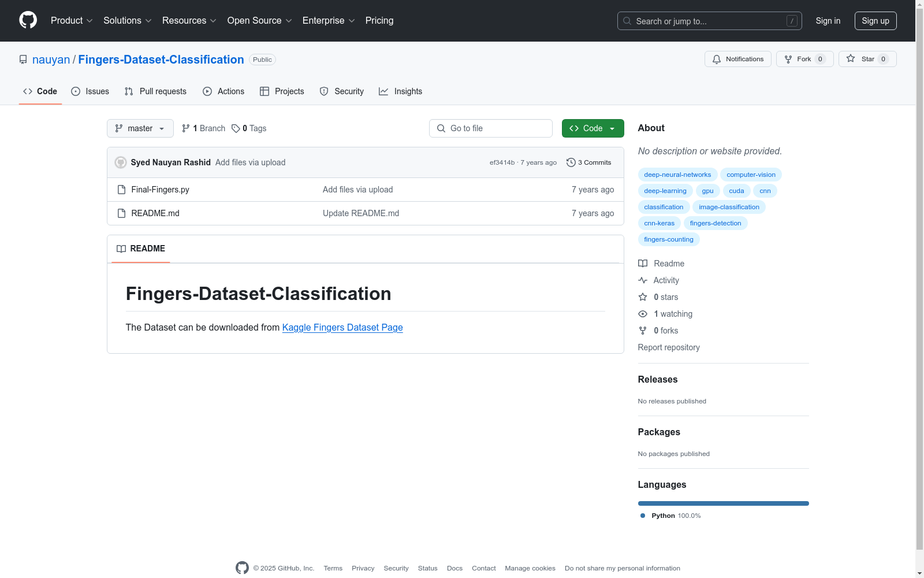Click the slash shortcut key icon

click(x=792, y=21)
